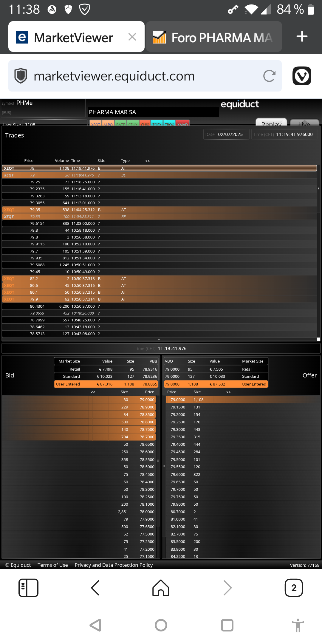Expand bid depth columns with << arrow

point(93,392)
